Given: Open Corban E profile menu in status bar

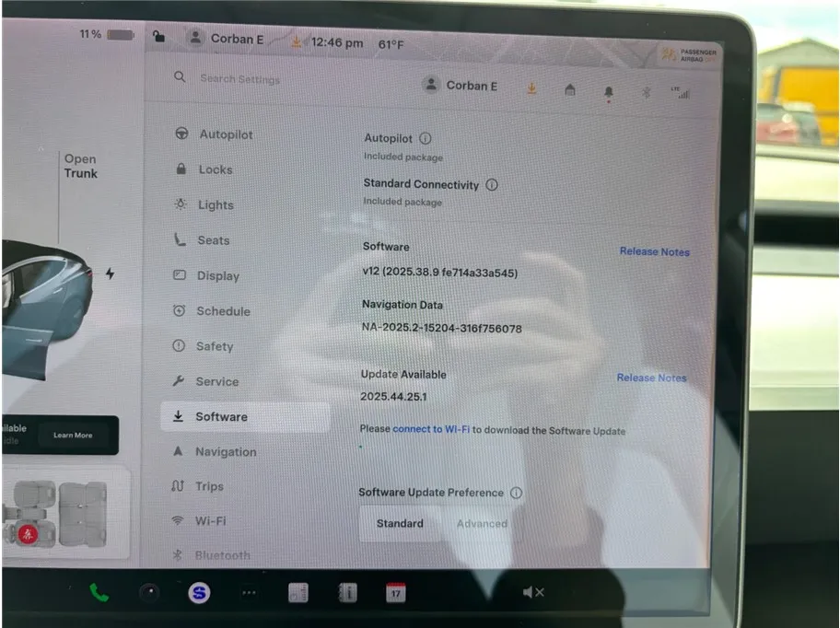Looking at the screenshot, I should tap(225, 39).
